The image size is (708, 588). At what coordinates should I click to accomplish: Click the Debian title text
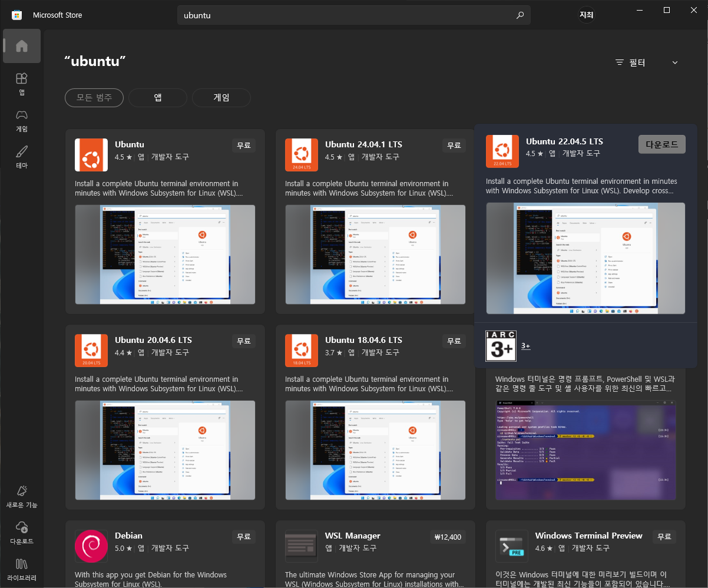(128, 536)
